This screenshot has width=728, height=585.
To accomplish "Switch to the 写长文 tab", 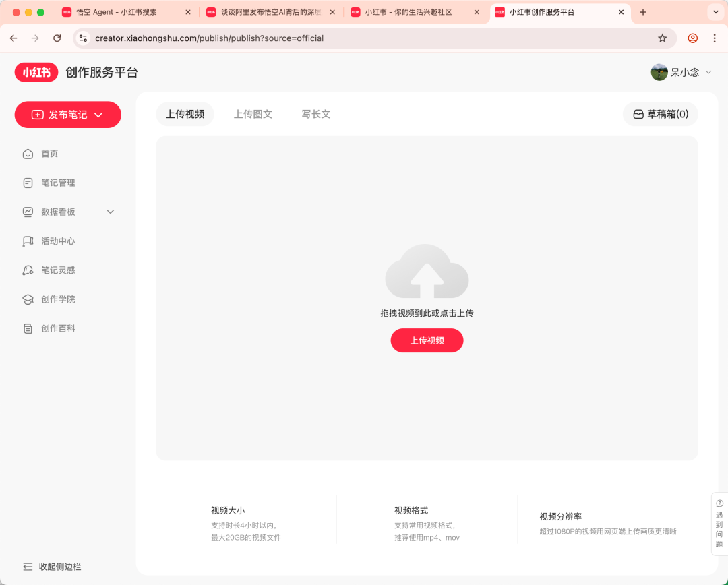I will click(x=315, y=114).
